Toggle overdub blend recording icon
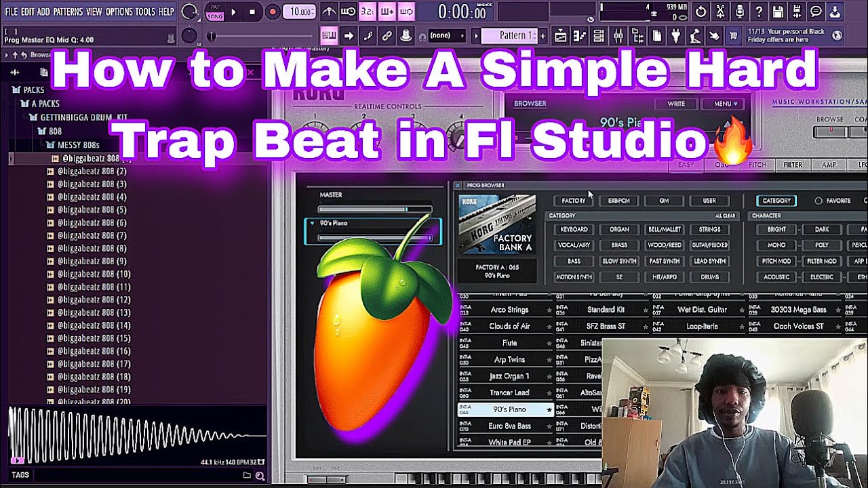Viewport: 868px width, 488px height. (386, 12)
